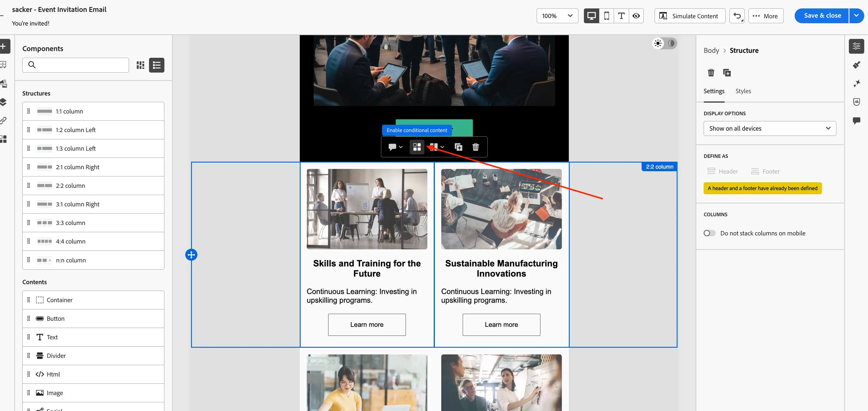Click Learn more under Sustainable Manufacturing
This screenshot has height=411, width=868.
click(x=501, y=325)
